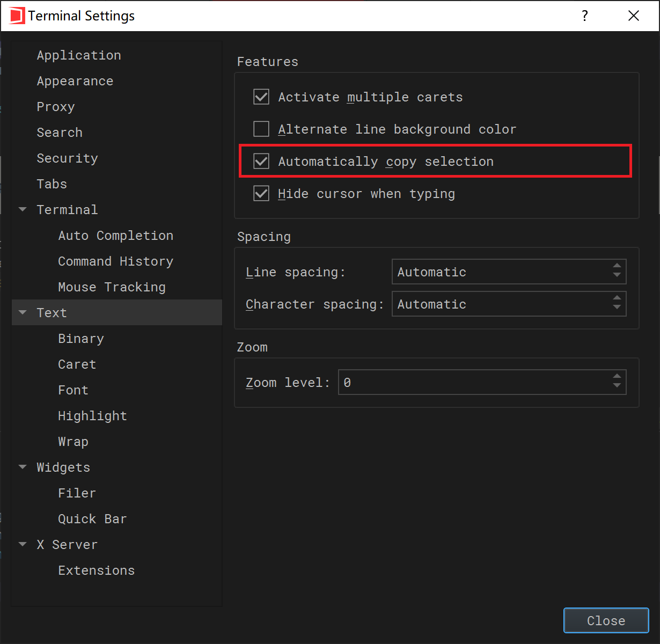The width and height of the screenshot is (660, 644).
Task: Select the Terminal category
Action: click(x=67, y=210)
